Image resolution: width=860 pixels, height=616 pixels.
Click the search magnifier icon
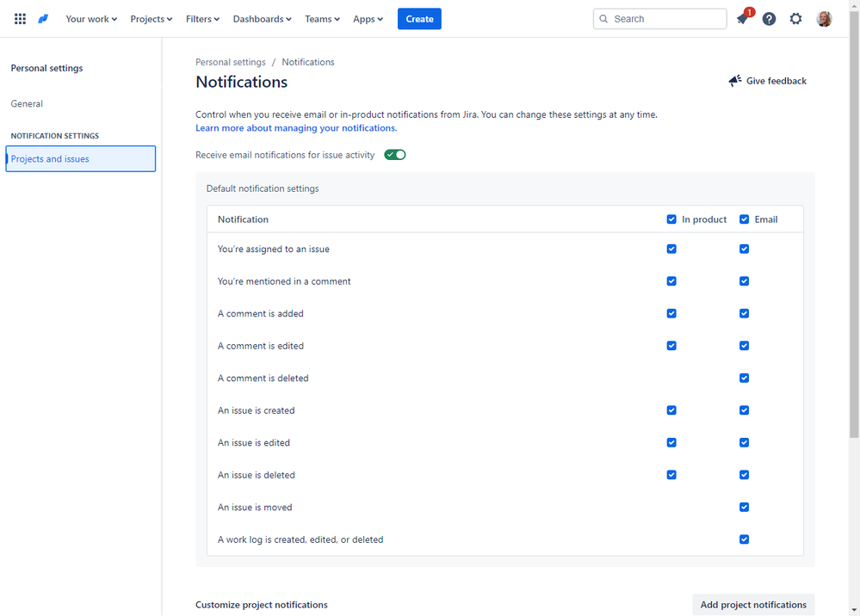(603, 19)
